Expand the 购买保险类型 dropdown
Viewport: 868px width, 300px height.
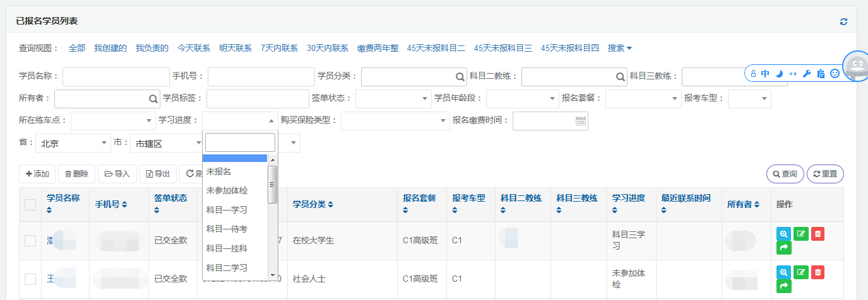coord(395,121)
